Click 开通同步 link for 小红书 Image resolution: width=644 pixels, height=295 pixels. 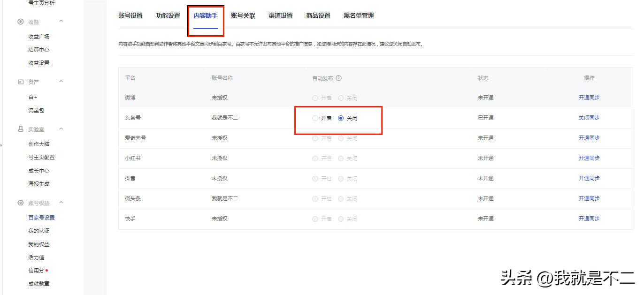589,158
